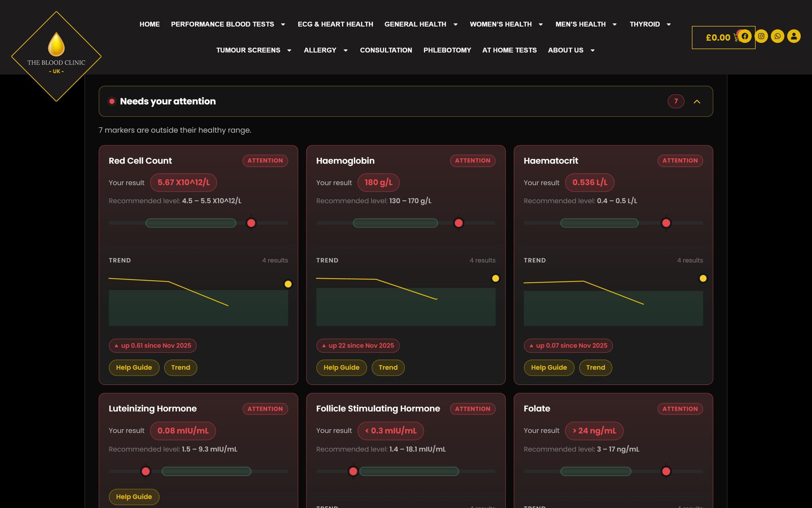This screenshot has height=508, width=812.
Task: Click the Haematocrit ATTENTION badge
Action: tap(680, 161)
